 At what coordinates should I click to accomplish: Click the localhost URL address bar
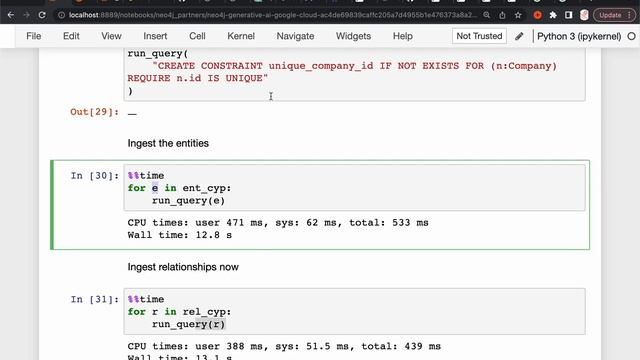pos(272,15)
